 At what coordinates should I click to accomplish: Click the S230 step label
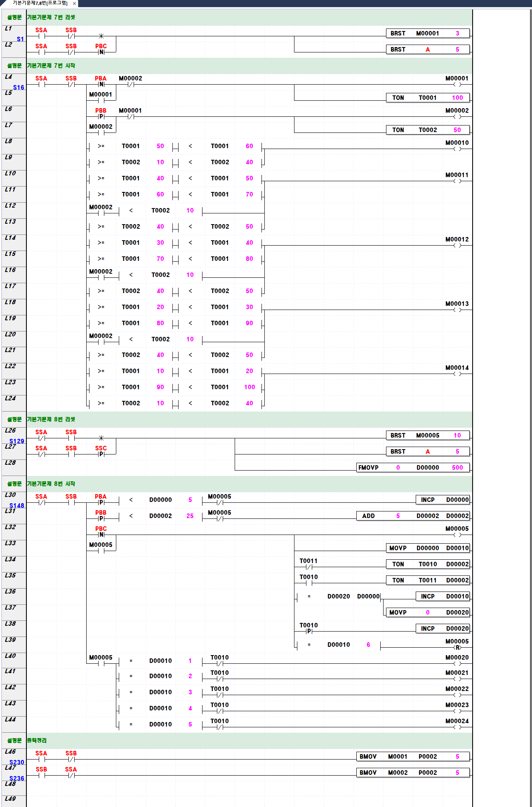click(17, 762)
